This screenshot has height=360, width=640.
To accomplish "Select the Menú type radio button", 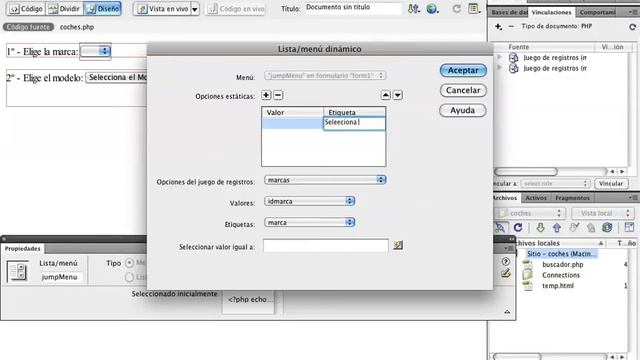I will coord(129,263).
